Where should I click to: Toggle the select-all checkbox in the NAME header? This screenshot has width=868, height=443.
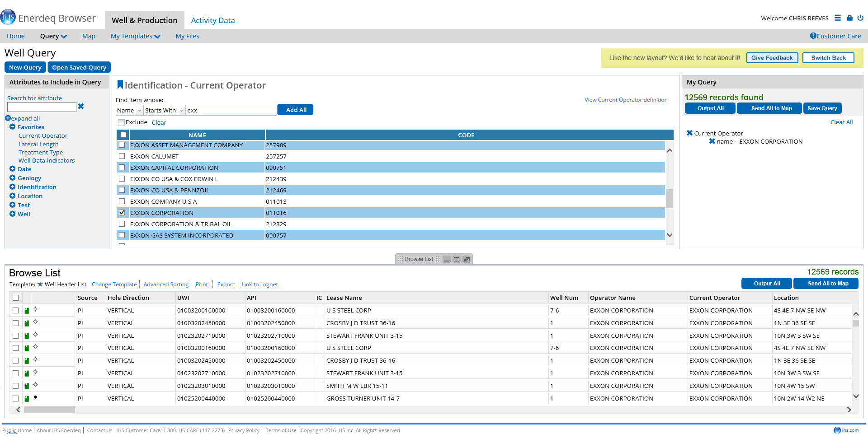(x=123, y=135)
